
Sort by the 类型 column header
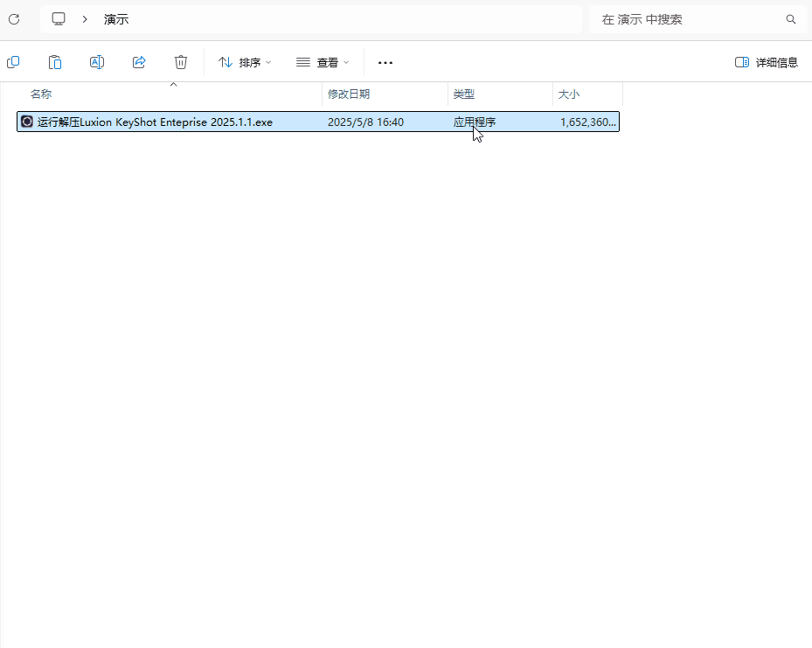click(x=464, y=94)
